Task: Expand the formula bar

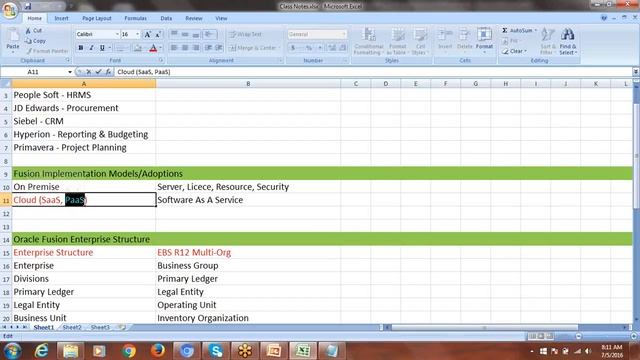Action: [636, 72]
